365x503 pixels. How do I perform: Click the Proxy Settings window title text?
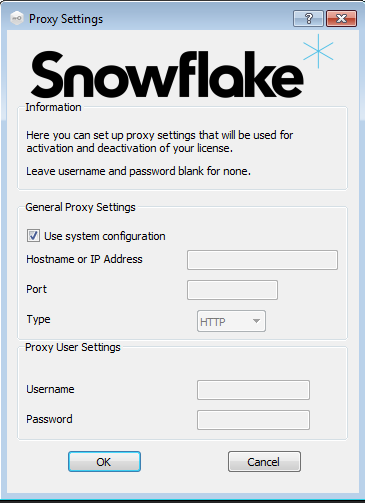(66, 19)
